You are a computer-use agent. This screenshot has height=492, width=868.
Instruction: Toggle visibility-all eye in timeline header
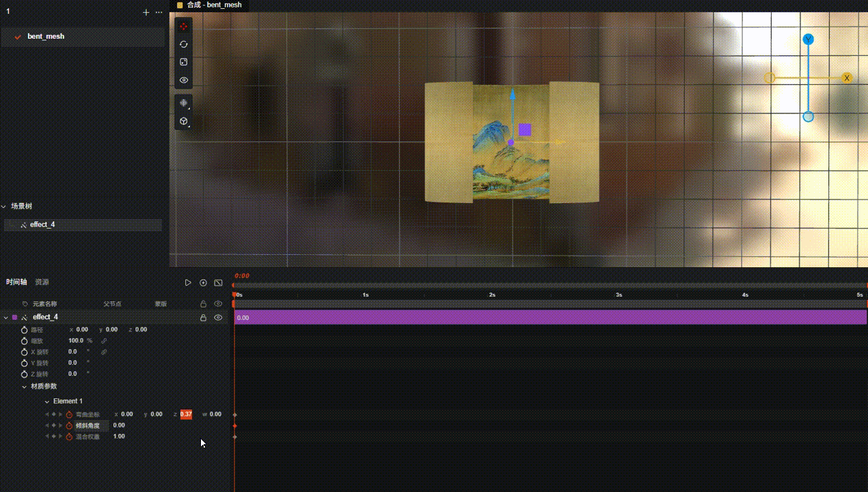click(x=218, y=303)
